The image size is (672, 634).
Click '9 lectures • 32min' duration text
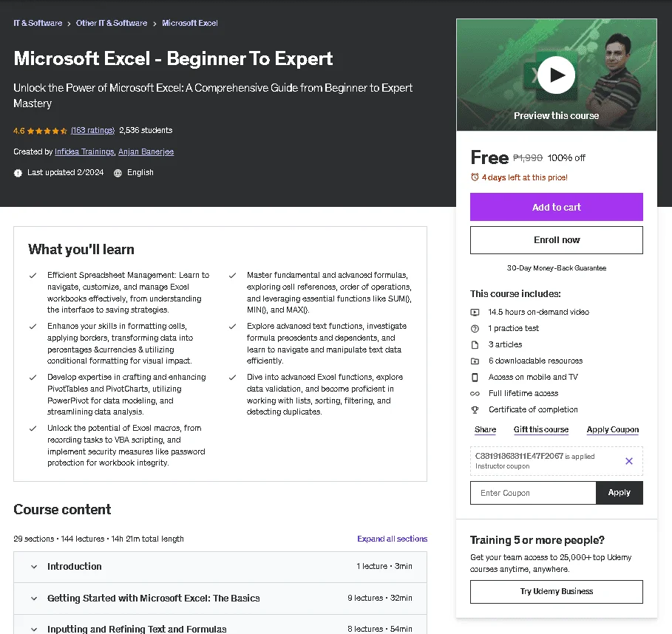(380, 598)
